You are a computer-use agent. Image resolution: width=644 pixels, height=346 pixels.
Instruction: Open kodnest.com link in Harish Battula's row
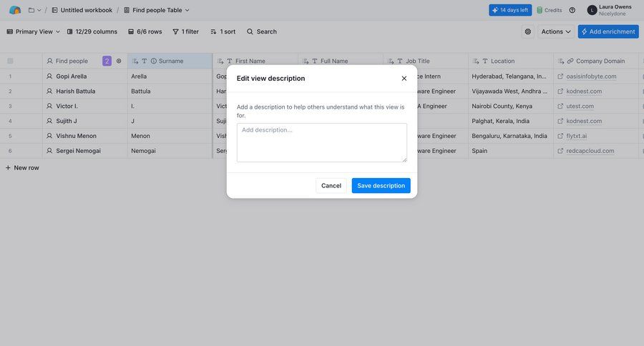(584, 91)
